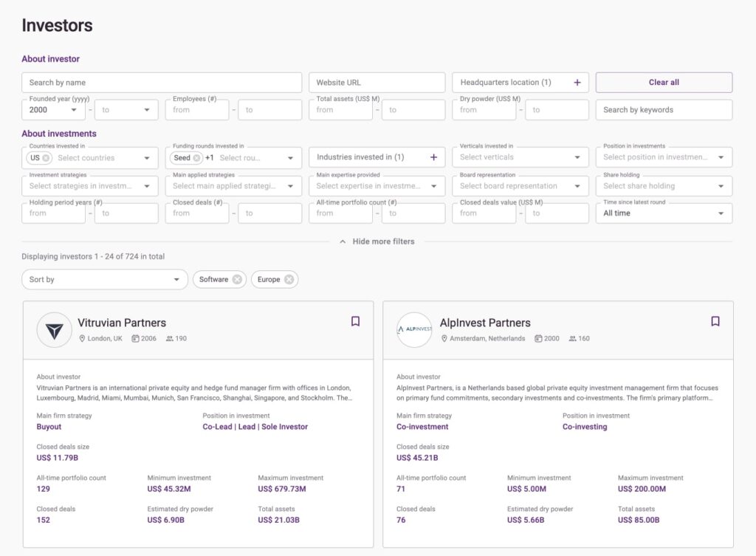Click Holding period years 'from' input
756x556 pixels.
pyautogui.click(x=53, y=213)
